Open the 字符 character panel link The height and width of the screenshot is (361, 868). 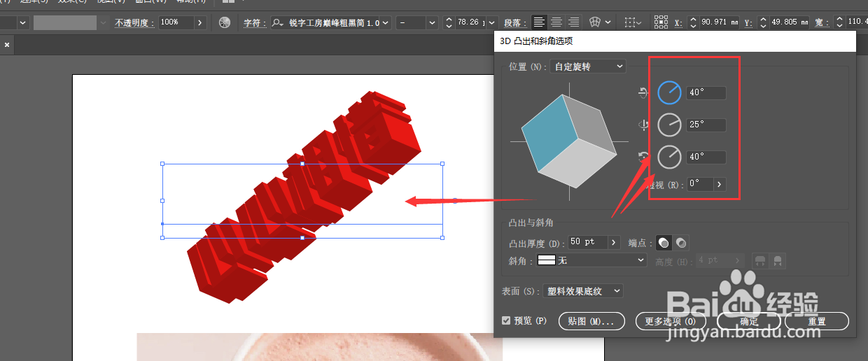pyautogui.click(x=255, y=23)
